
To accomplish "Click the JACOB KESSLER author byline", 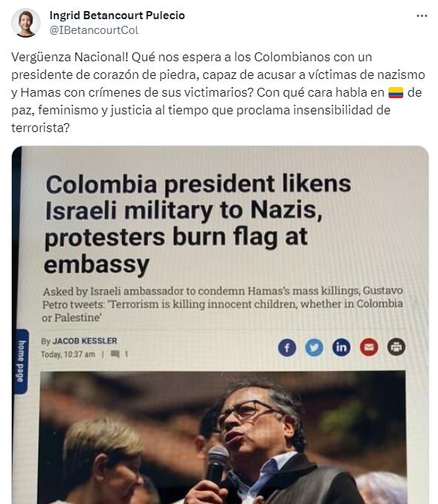I will click(x=85, y=341).
